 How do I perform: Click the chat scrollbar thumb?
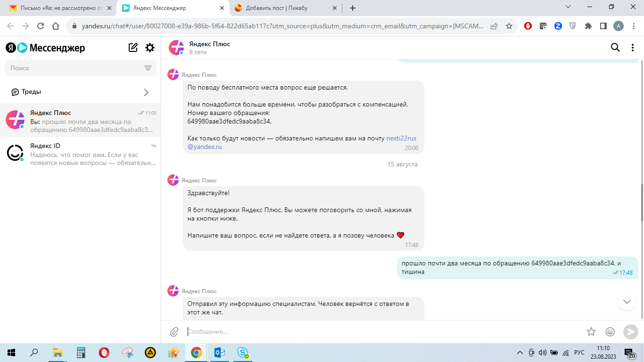(x=641, y=203)
